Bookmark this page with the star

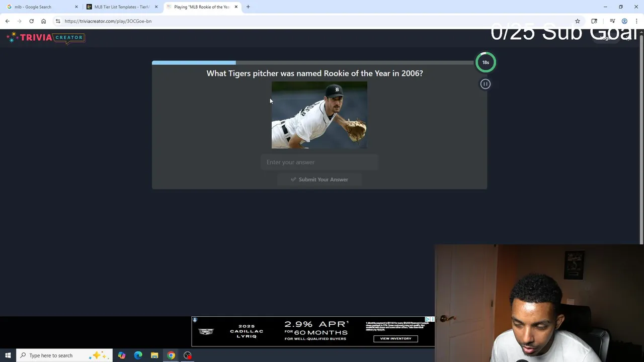pyautogui.click(x=578, y=21)
